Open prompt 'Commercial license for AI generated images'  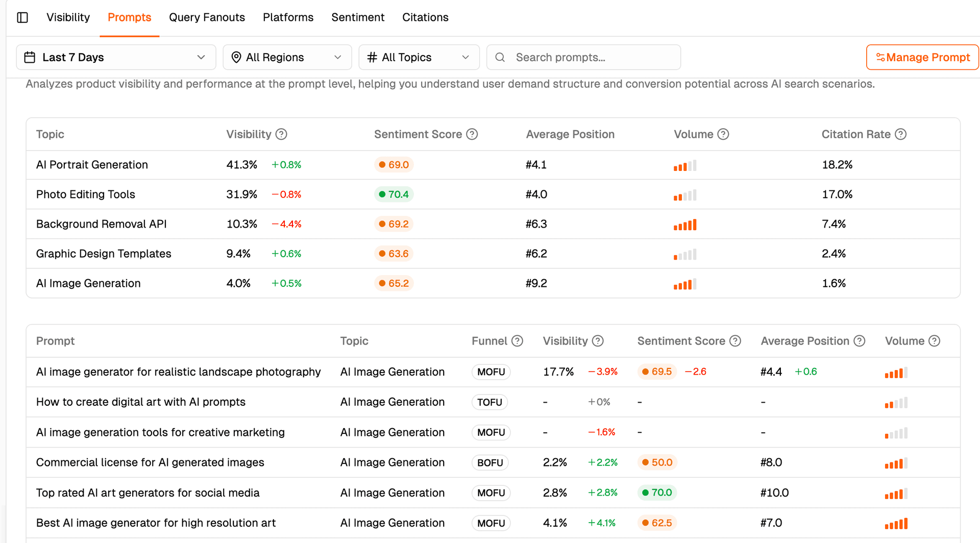[493, 462]
